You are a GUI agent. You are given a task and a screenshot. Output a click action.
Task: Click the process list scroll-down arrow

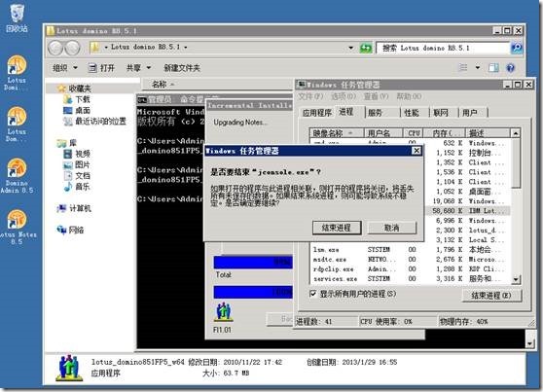coord(516,279)
